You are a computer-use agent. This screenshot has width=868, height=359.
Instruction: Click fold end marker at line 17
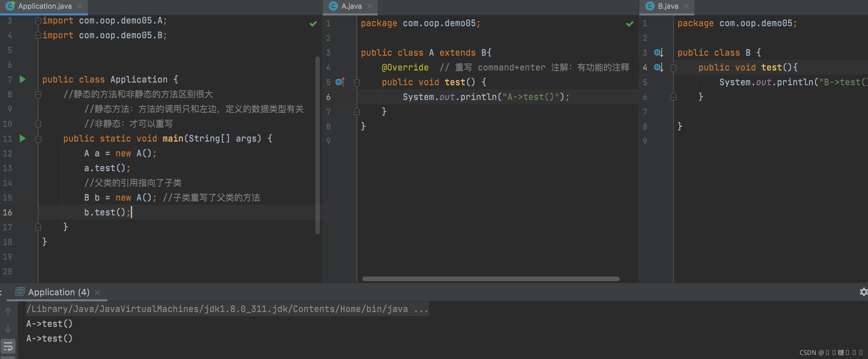point(38,227)
